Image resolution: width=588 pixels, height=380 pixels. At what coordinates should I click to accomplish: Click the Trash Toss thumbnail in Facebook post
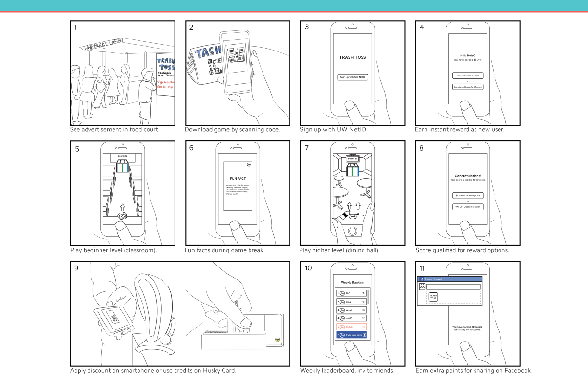pos(434,298)
